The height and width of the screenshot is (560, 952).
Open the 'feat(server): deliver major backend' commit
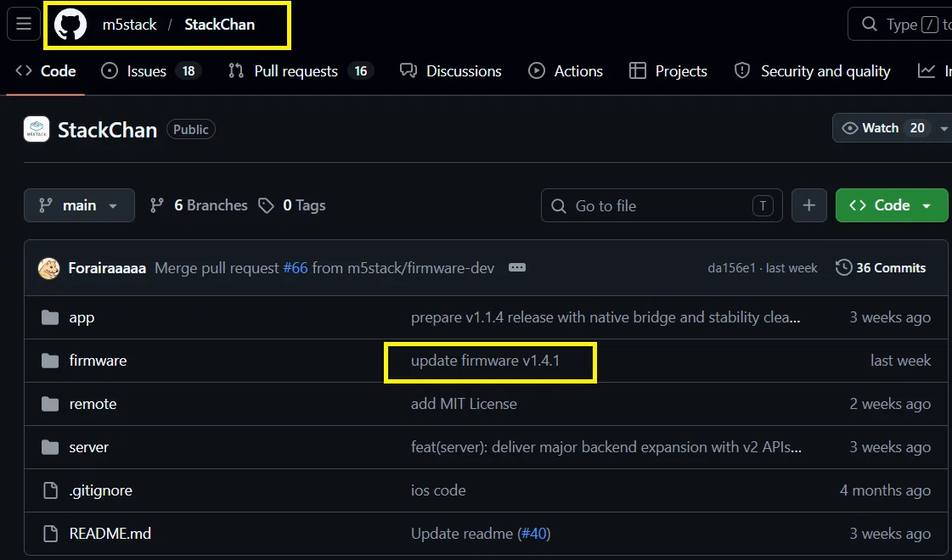tap(606, 448)
